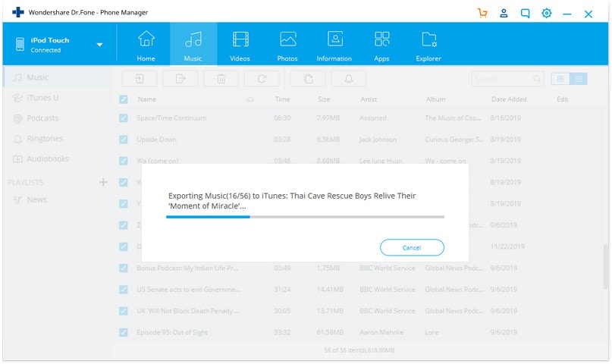Select 'Space/Time Continuum' song name
The height and width of the screenshot is (364, 612).
pos(171,118)
